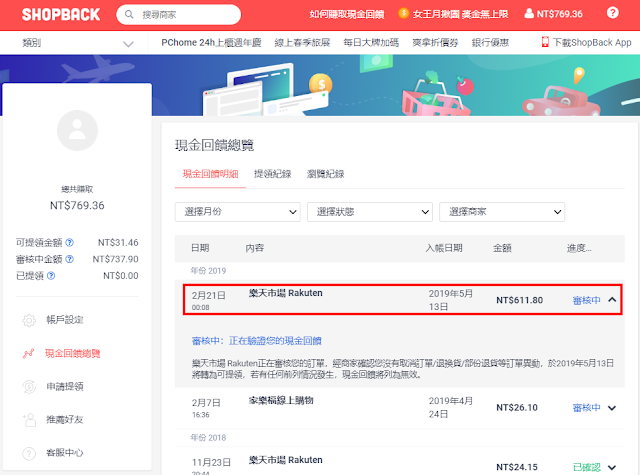The image size is (640, 475).
Task: Click 審核中 status on 家樂福 row
Action: pos(587,408)
